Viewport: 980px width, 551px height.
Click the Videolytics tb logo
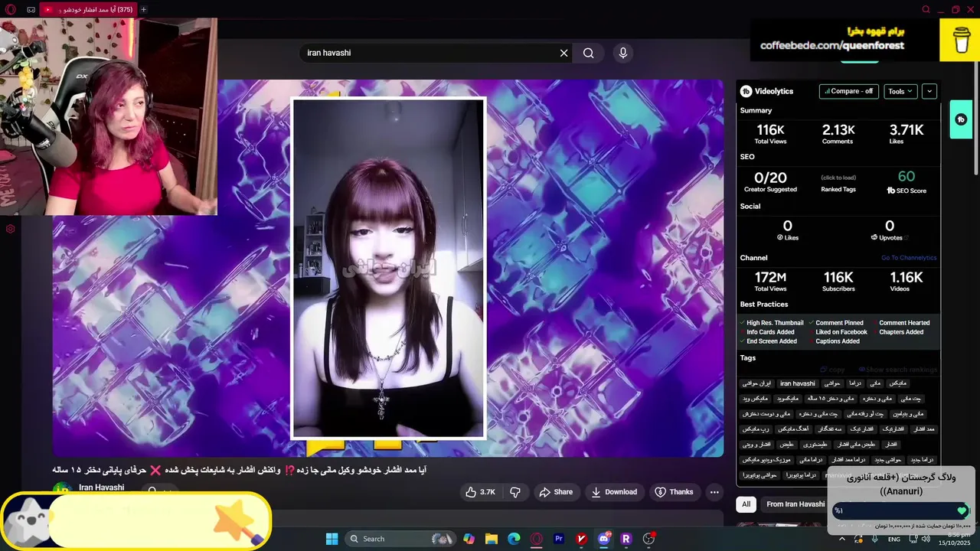coord(746,91)
